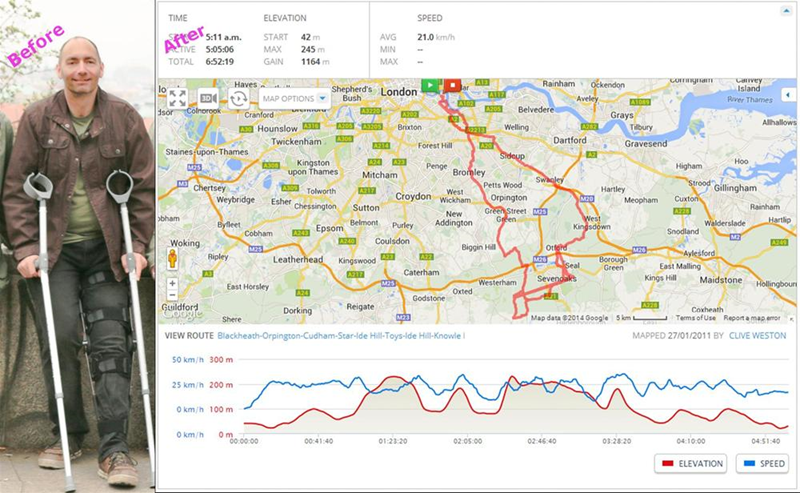The width and height of the screenshot is (800, 493).
Task: Select the Street View pegman icon
Action: [172, 259]
